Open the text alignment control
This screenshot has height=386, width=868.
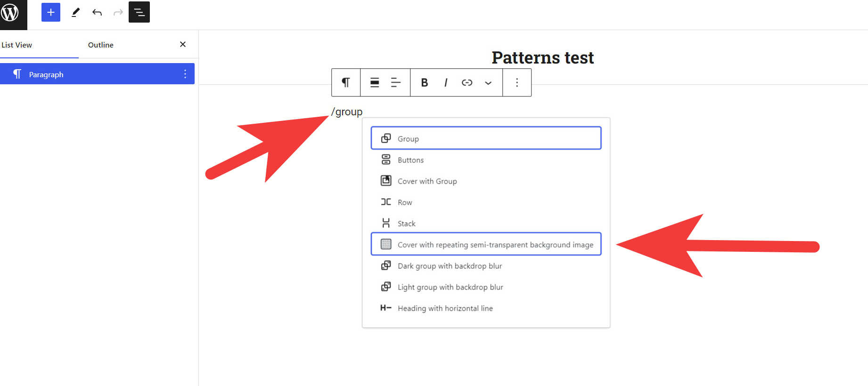pos(396,82)
